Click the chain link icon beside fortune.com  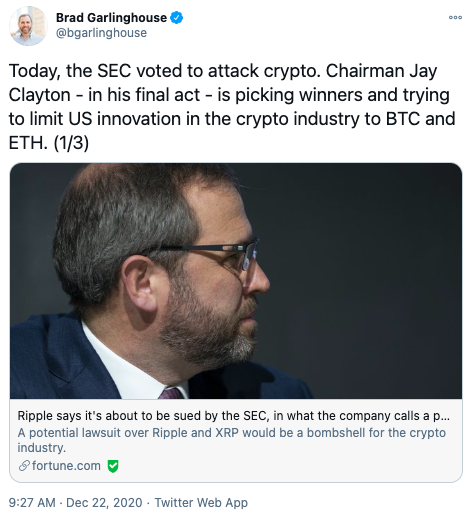pyautogui.click(x=24, y=466)
